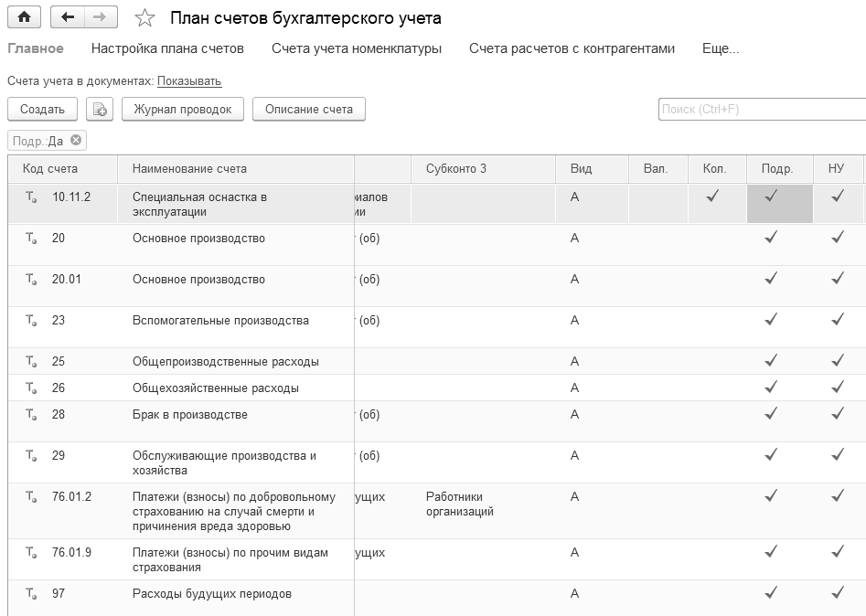Click the Показывать link
This screenshot has height=616, width=866.
tap(189, 81)
